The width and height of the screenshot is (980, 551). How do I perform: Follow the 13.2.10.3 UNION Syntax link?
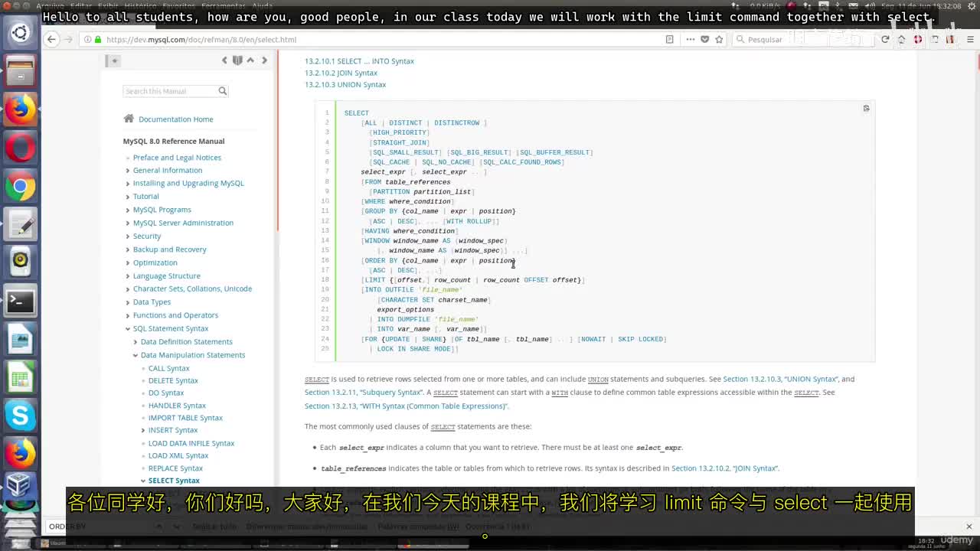pyautogui.click(x=345, y=85)
